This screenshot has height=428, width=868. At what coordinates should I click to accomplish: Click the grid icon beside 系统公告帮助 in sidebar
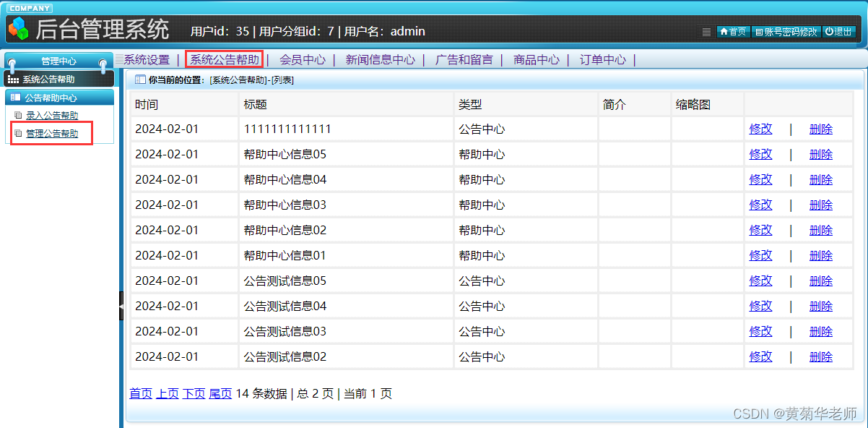(x=14, y=80)
